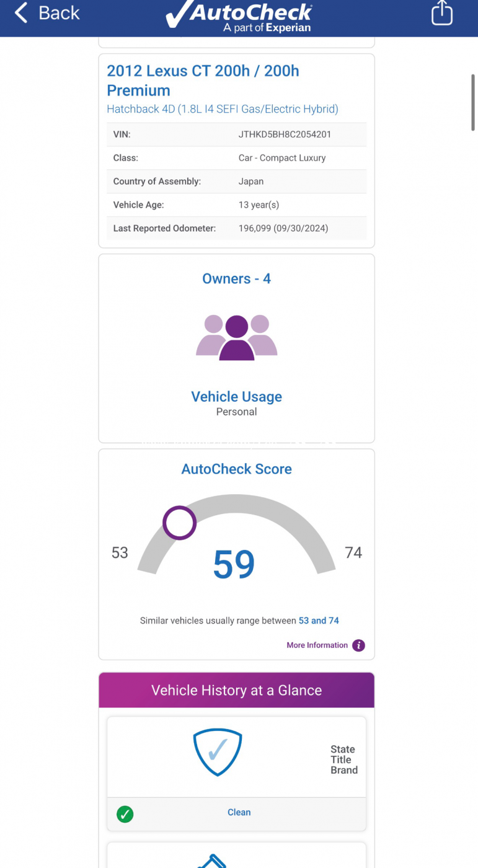Tap the Vehicle Usage heading

click(x=236, y=397)
